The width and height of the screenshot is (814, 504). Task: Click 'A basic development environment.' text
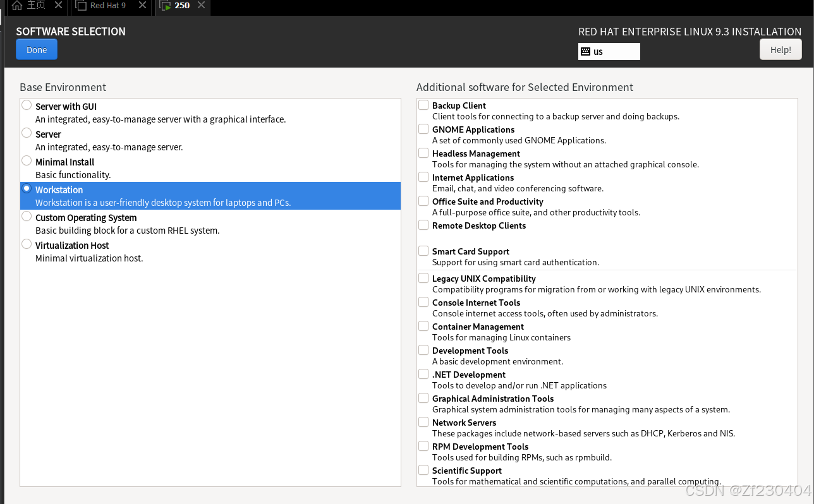pos(497,361)
